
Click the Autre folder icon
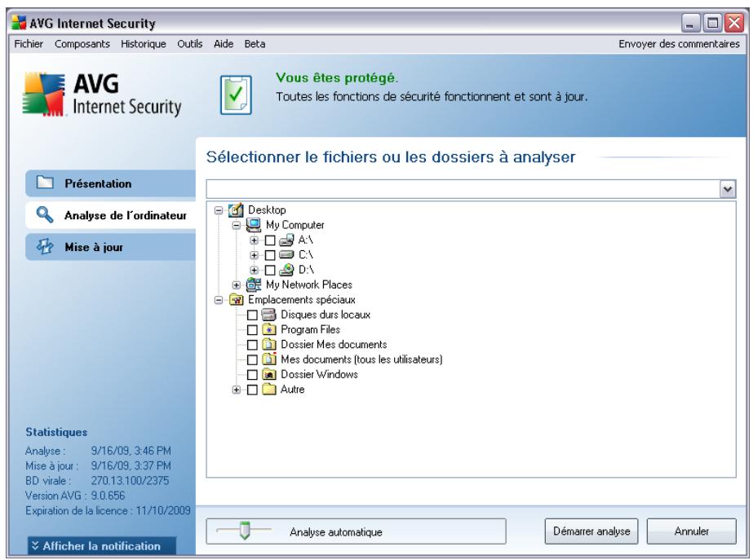[269, 389]
